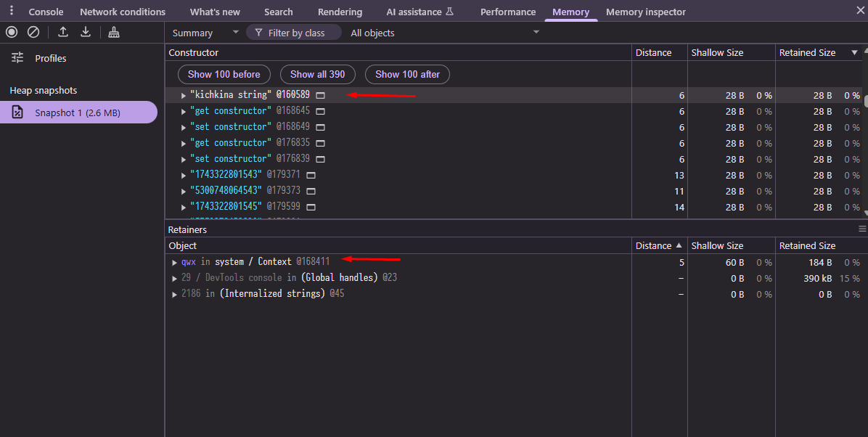Viewport: 868px width, 437px height.
Task: Click the 184 B retained size value
Action: [820, 262]
